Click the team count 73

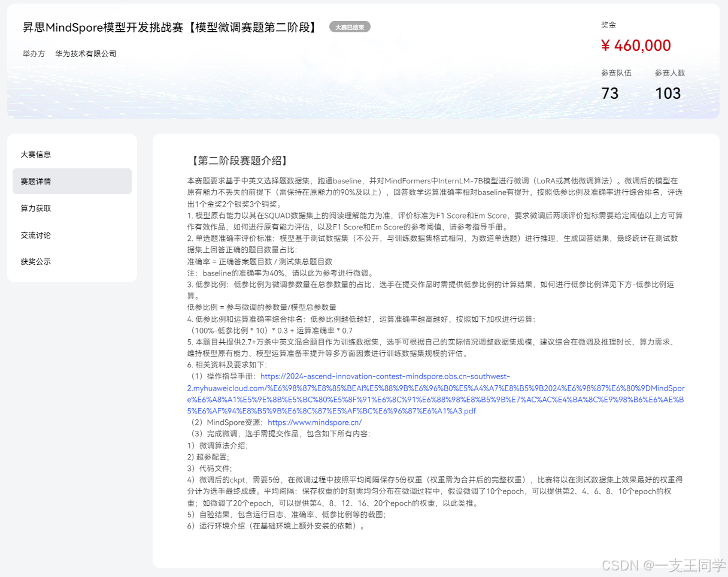click(x=609, y=93)
